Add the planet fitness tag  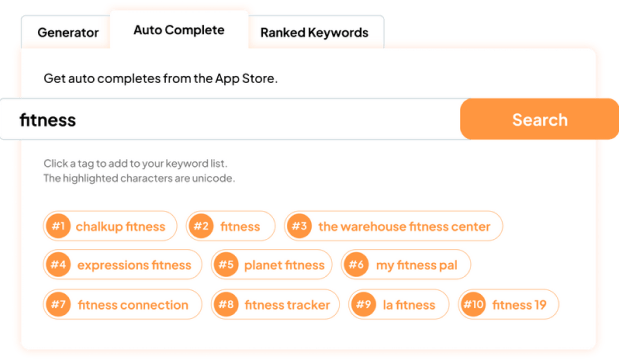click(272, 264)
